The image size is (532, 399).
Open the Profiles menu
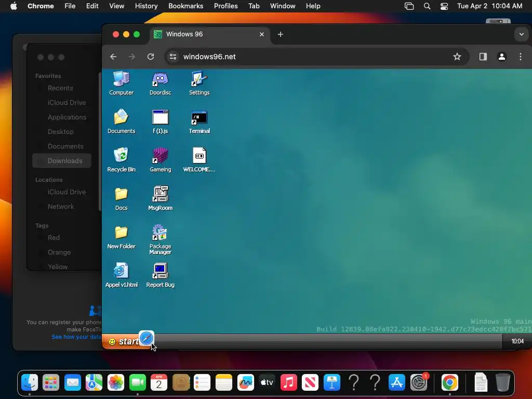(x=225, y=6)
